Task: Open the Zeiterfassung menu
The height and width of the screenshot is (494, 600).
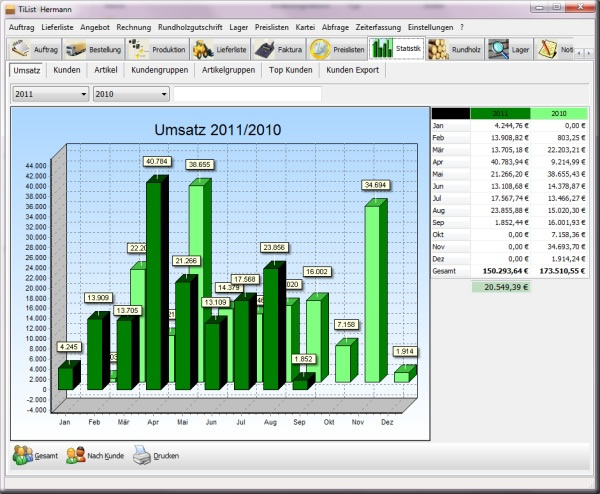Action: [378, 28]
